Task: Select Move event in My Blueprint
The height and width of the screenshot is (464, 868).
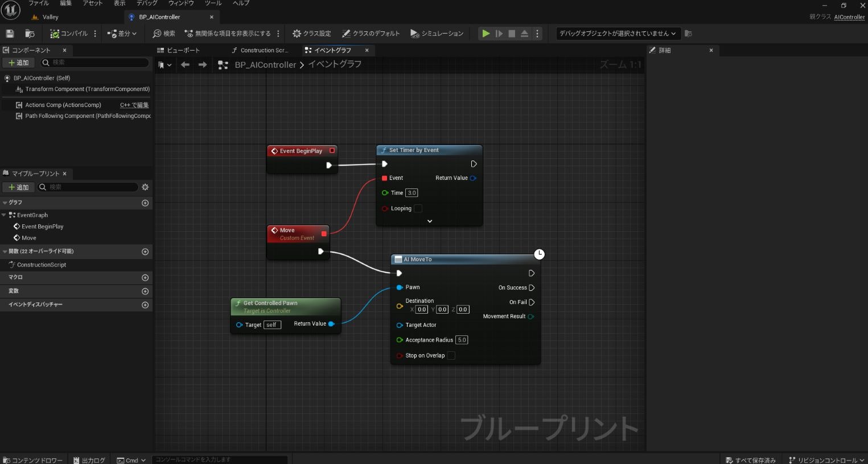Action: [x=28, y=238]
